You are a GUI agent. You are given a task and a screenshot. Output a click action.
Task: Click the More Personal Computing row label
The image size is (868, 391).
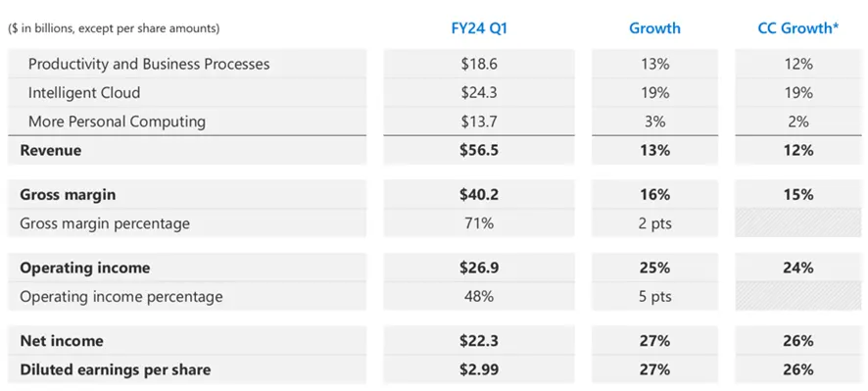pos(117,122)
